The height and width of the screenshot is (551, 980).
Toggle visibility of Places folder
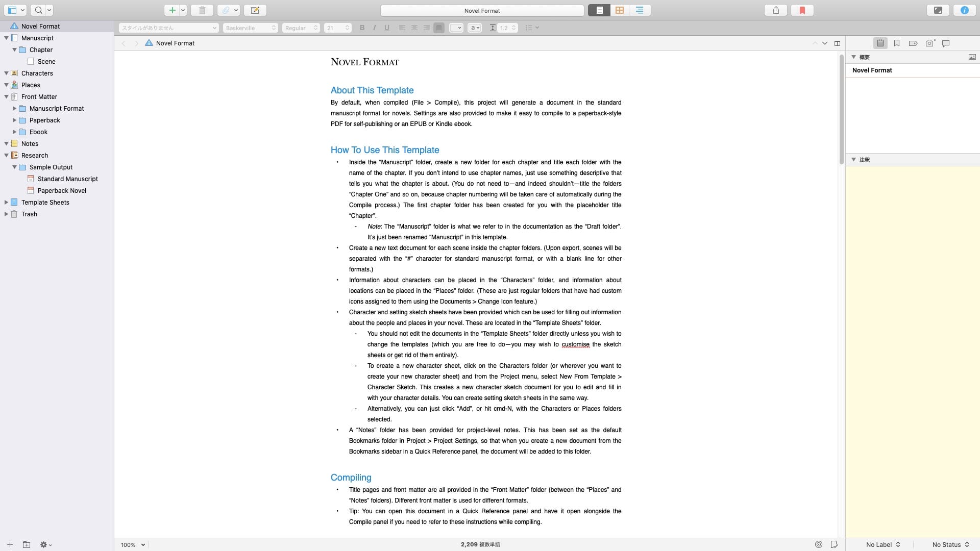coord(6,85)
